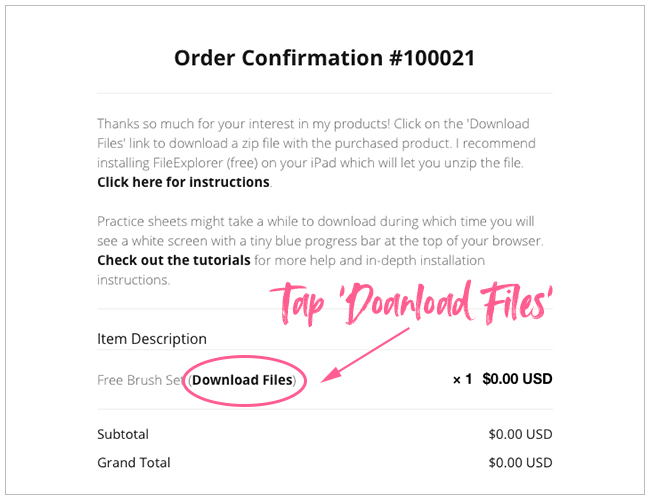Open the 'Click here for instructions' link

coord(183,182)
